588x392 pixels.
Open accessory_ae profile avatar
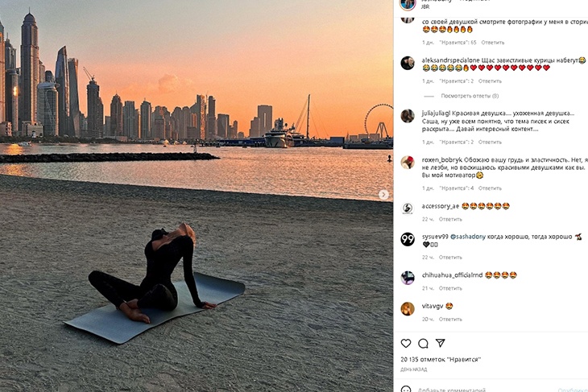tap(408, 208)
